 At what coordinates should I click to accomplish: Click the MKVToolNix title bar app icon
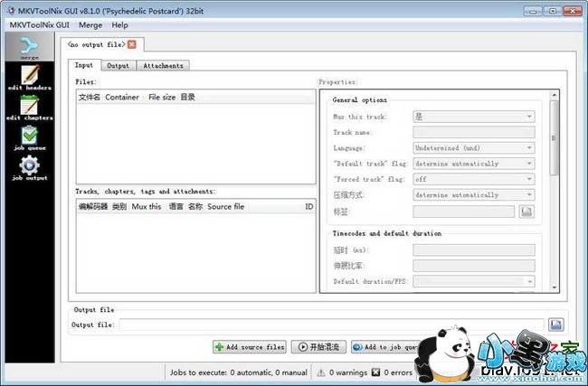coord(11,11)
